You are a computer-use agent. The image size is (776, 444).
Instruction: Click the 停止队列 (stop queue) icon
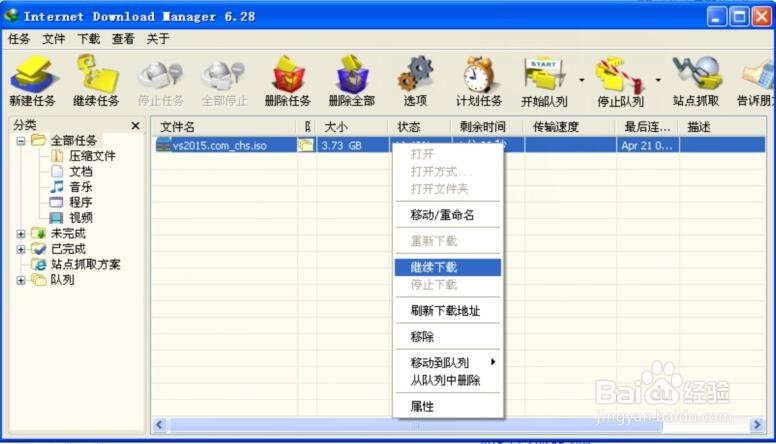click(620, 80)
